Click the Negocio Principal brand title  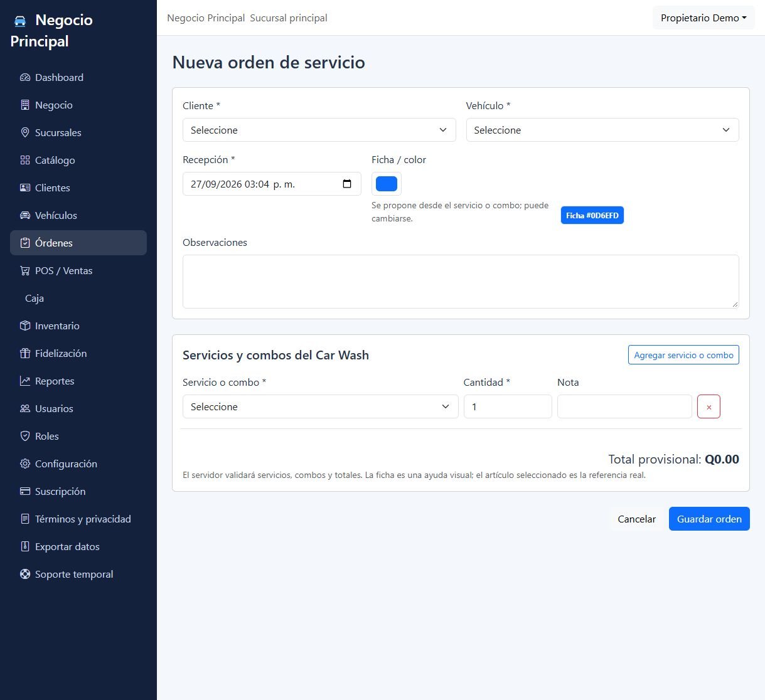[x=51, y=31]
